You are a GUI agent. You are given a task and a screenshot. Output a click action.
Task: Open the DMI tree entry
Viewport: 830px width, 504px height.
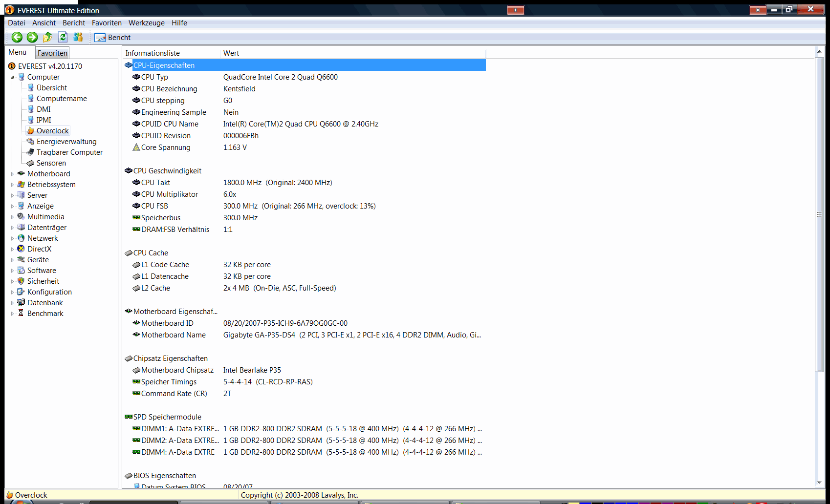pyautogui.click(x=44, y=109)
